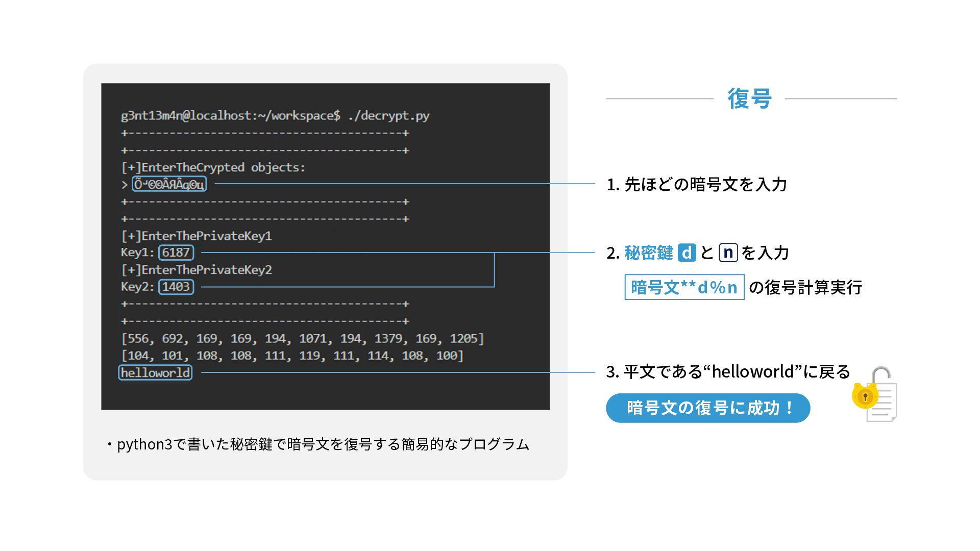The width and height of the screenshot is (980, 551).
Task: Click the step 3. 平文である“helloworld”に戻る label
Action: tap(728, 371)
